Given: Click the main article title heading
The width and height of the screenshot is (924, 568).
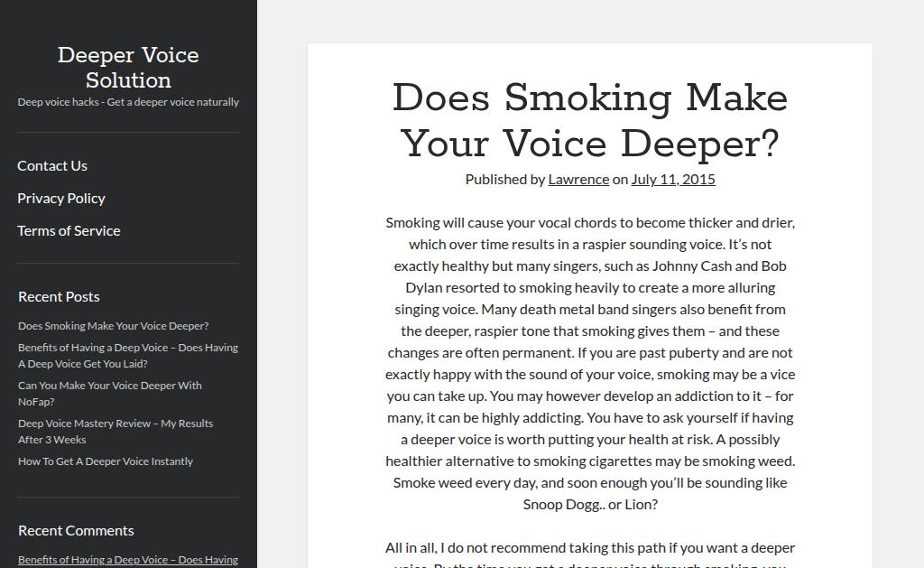Looking at the screenshot, I should (590, 122).
